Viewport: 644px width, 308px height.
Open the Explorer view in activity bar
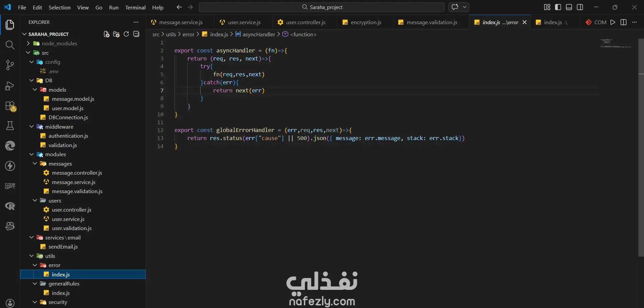tap(10, 25)
